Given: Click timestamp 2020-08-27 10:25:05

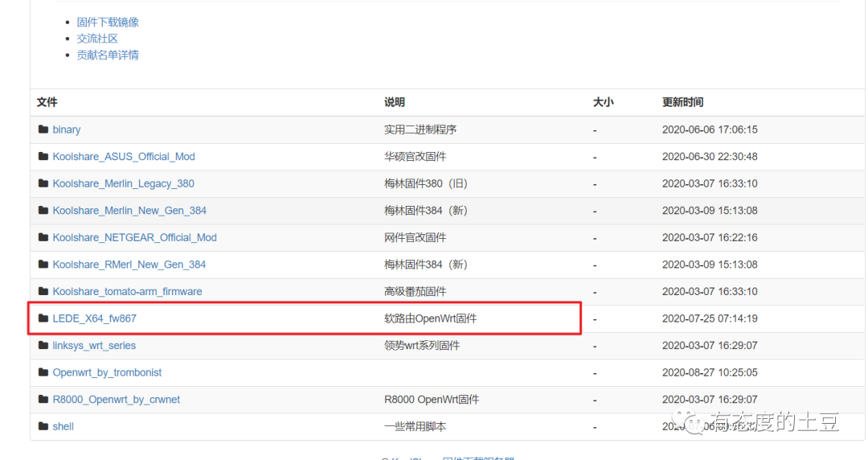Looking at the screenshot, I should point(710,372).
